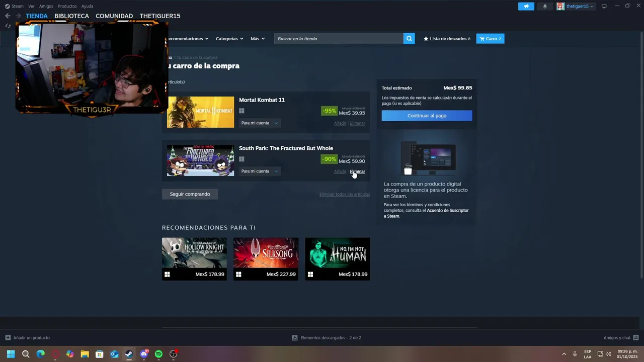Switch to Big Picture mode monitor icon
This screenshot has height=362, width=644.
604,6
